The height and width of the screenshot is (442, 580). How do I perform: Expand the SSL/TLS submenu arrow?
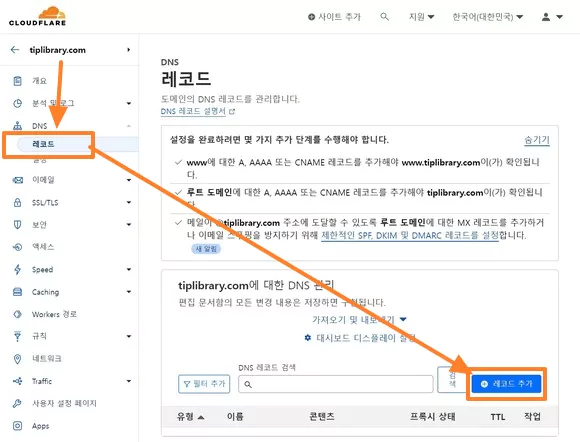pos(129,202)
